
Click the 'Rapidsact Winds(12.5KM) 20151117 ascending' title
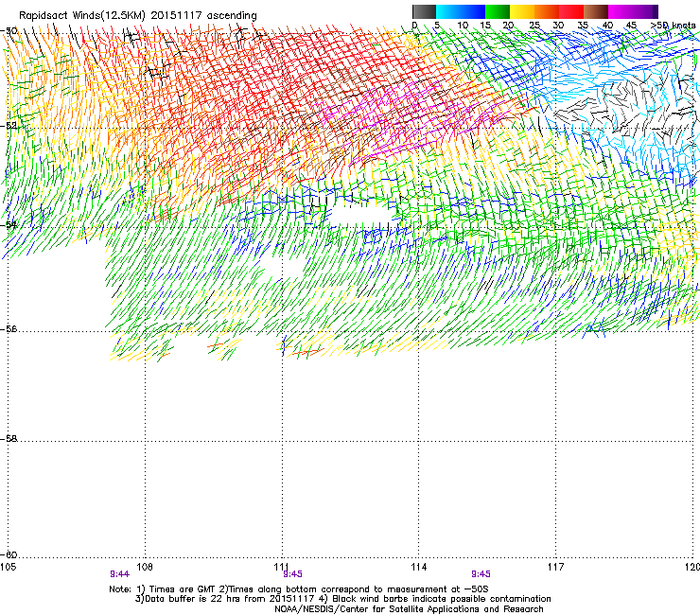[138, 16]
